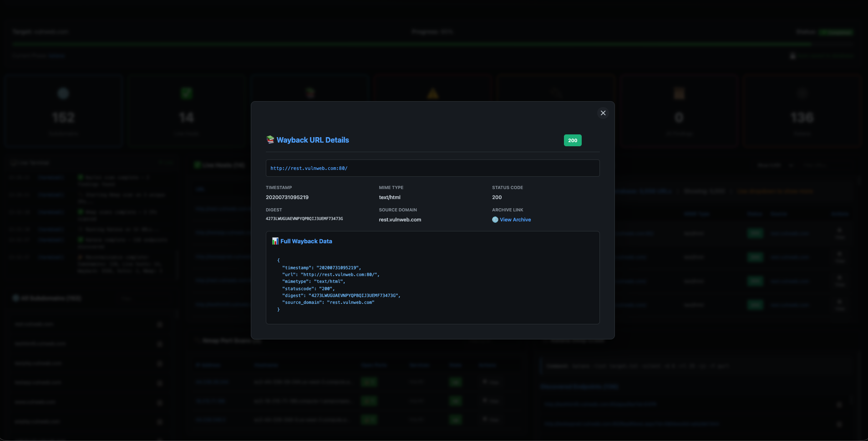Click the JSON "source_domain" line

(x=328, y=303)
